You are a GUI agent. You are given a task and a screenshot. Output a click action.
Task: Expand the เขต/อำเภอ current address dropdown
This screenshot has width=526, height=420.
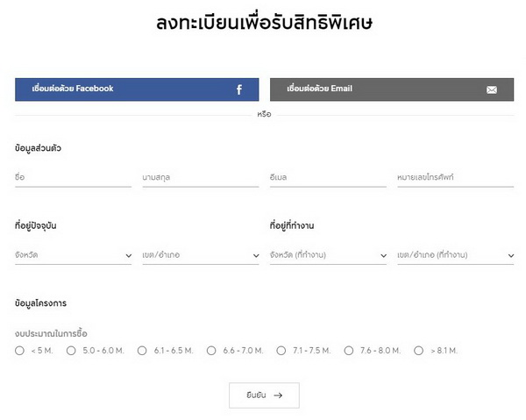click(x=201, y=255)
